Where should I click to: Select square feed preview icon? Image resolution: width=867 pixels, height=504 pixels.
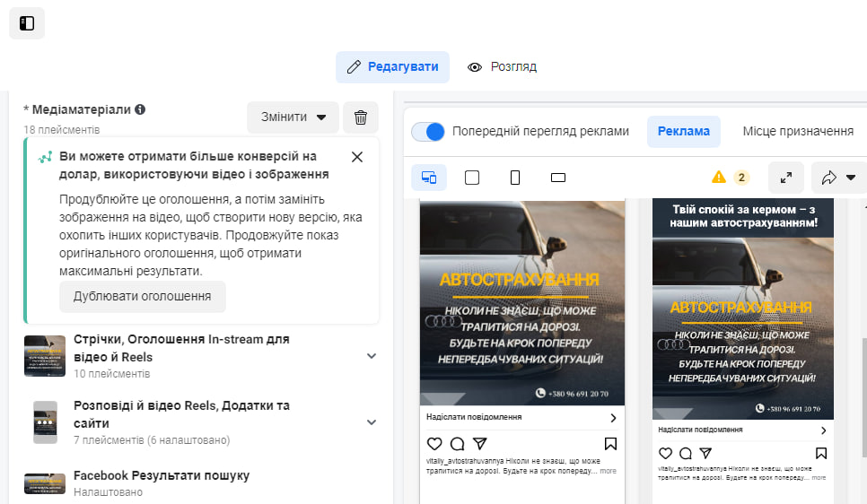click(472, 178)
